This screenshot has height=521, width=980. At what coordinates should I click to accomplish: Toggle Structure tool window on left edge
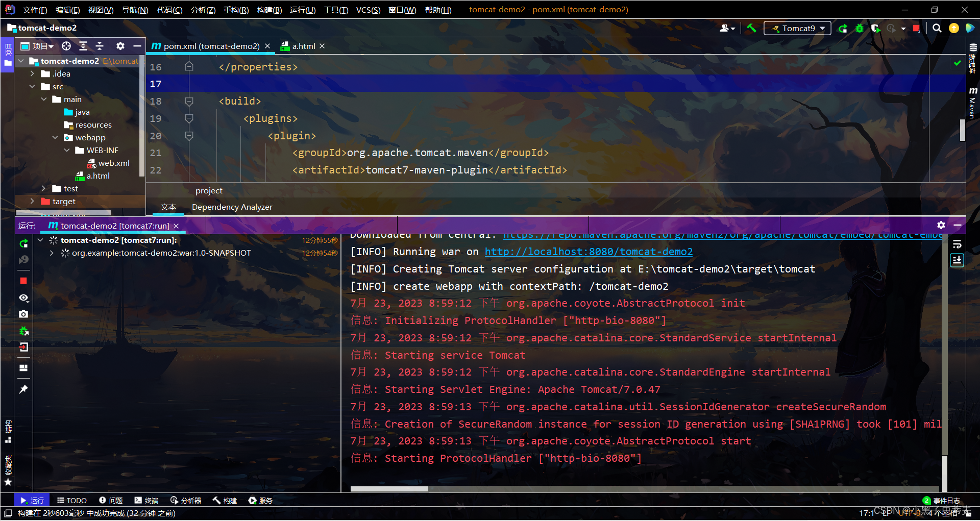(x=8, y=432)
